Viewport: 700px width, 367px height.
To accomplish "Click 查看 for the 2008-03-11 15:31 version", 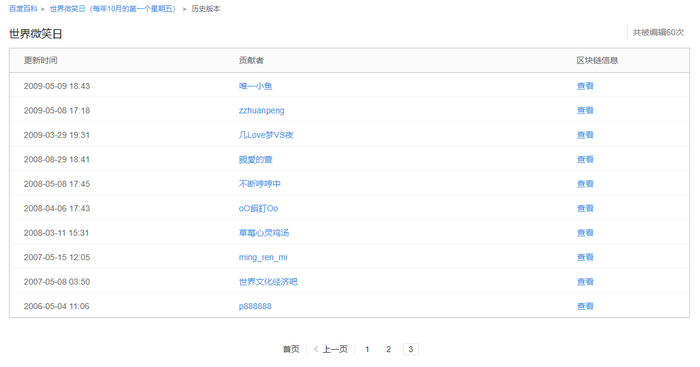I will [585, 233].
